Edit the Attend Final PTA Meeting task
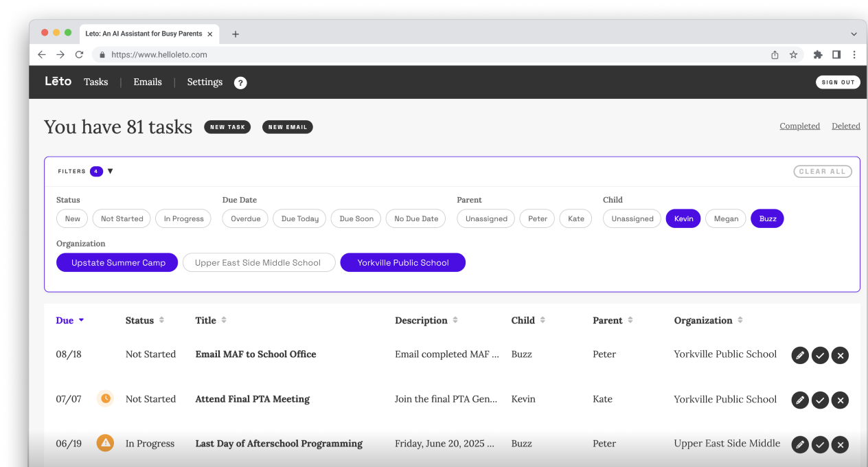The width and height of the screenshot is (868, 467). pos(799,400)
